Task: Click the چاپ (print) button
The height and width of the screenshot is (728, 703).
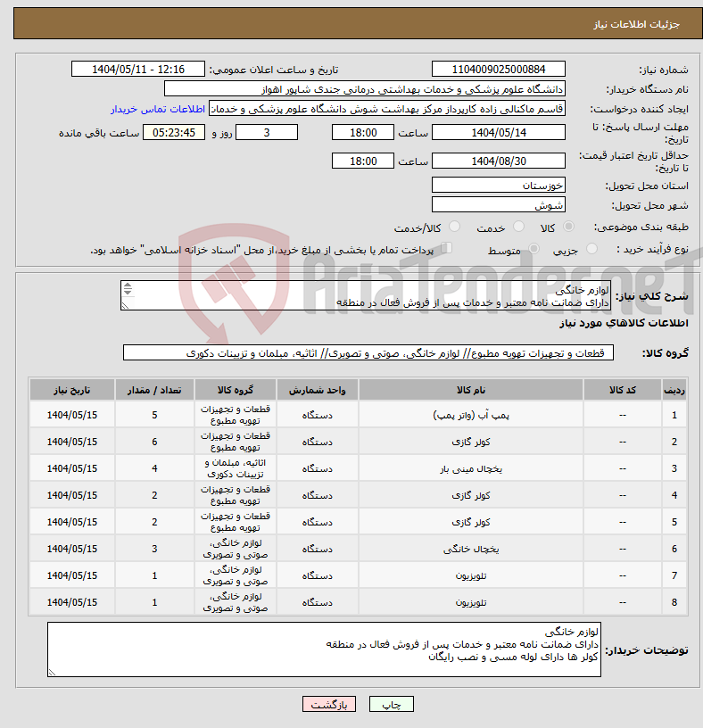Action: pyautogui.click(x=391, y=704)
